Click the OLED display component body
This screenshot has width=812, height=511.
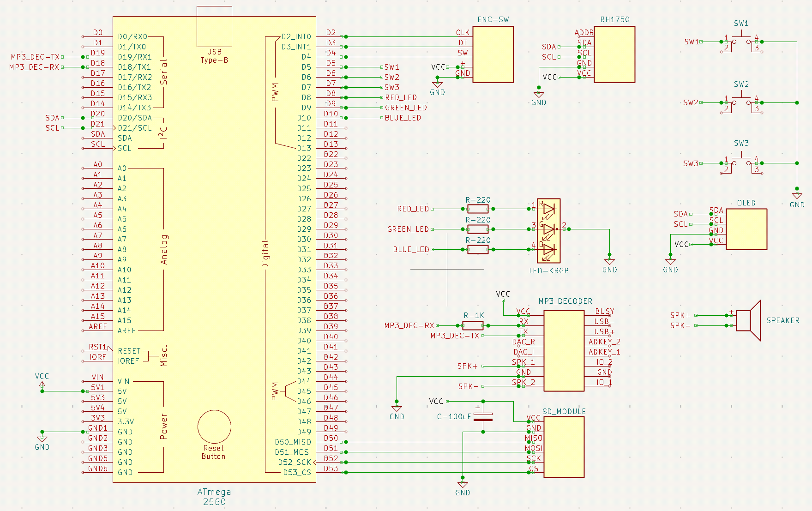pos(746,229)
